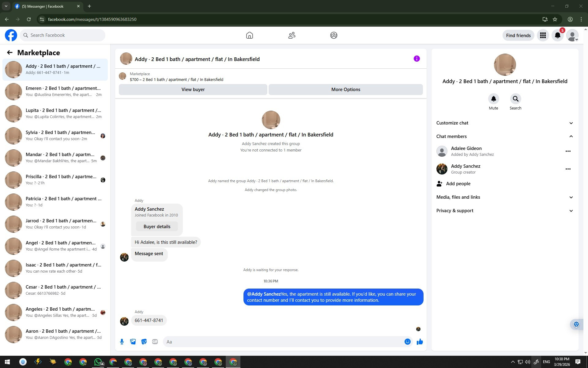Click the View buyer button
The image size is (588, 368).
pyautogui.click(x=193, y=90)
